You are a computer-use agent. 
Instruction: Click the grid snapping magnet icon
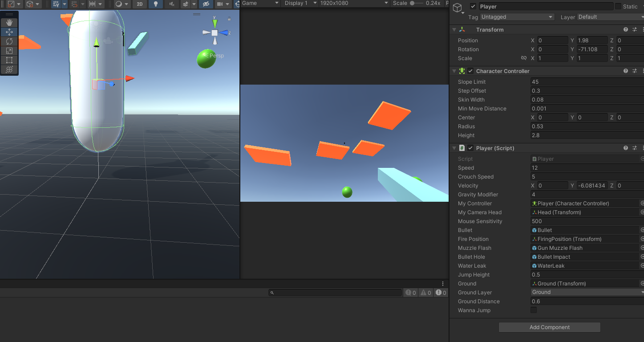(74, 4)
